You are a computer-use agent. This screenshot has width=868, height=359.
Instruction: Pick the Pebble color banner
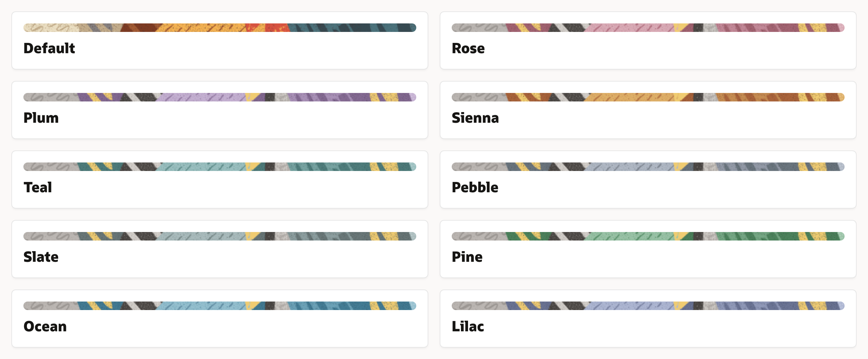pyautogui.click(x=648, y=167)
